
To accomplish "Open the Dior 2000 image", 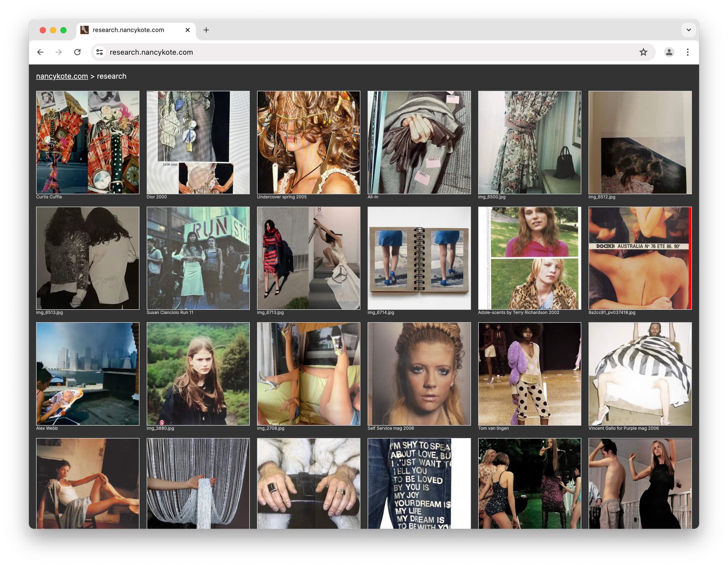I will pyautogui.click(x=198, y=142).
